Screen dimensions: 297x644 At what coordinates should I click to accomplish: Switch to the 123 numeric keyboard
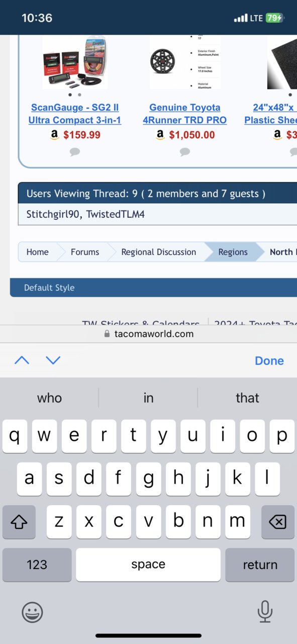(x=37, y=565)
